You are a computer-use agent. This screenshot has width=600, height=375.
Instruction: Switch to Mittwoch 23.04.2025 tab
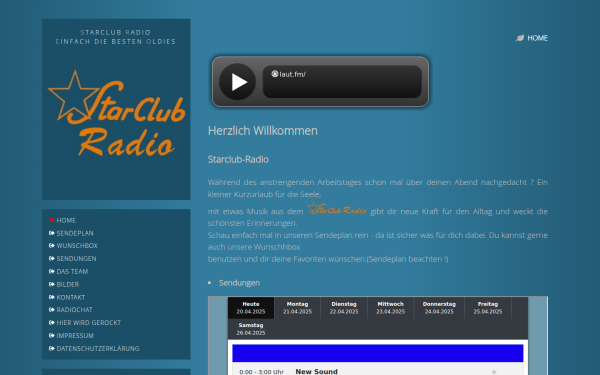coord(390,308)
